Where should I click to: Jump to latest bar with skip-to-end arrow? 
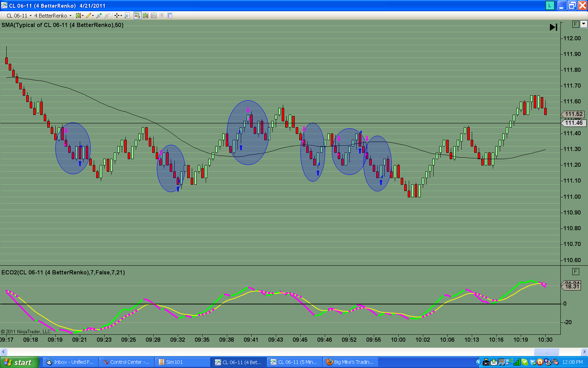[553, 27]
